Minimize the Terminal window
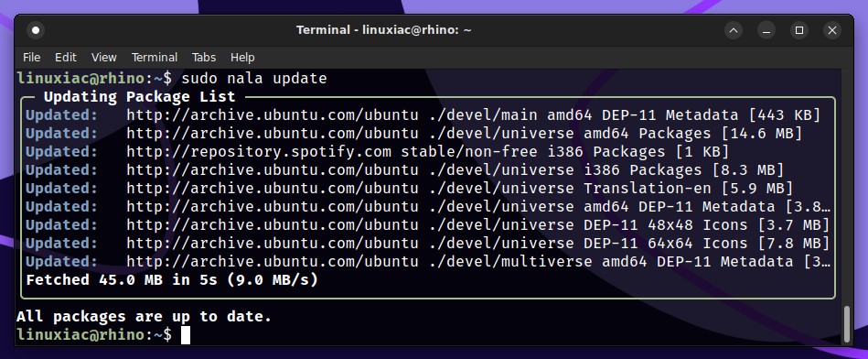The width and height of the screenshot is (868, 359). click(x=766, y=30)
